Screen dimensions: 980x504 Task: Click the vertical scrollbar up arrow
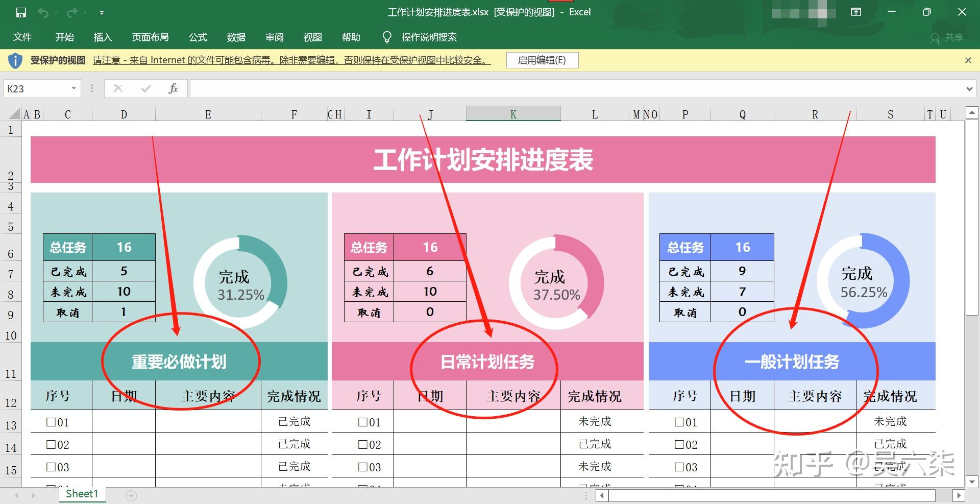(x=972, y=112)
